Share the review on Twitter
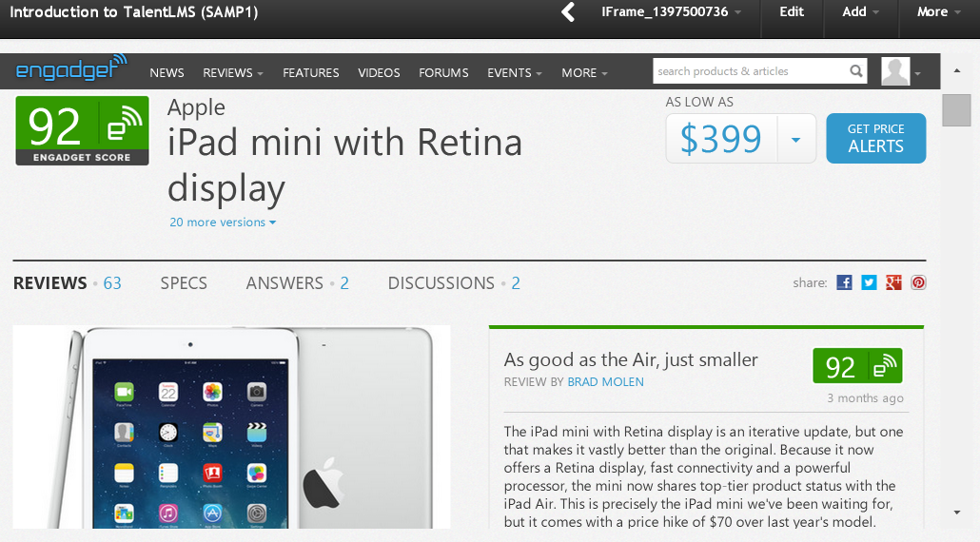Screen dimensions: 980x542 869,282
